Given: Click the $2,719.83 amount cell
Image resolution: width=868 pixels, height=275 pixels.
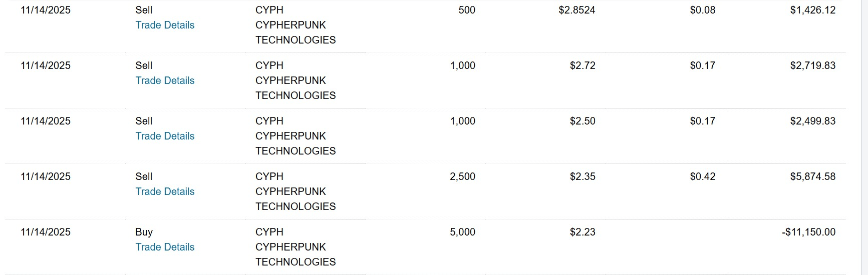Looking at the screenshot, I should click(812, 65).
